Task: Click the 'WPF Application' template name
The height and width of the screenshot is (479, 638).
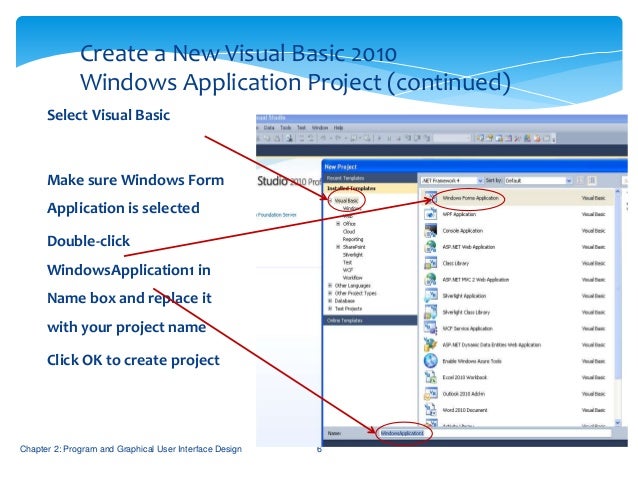Action: 459,214
